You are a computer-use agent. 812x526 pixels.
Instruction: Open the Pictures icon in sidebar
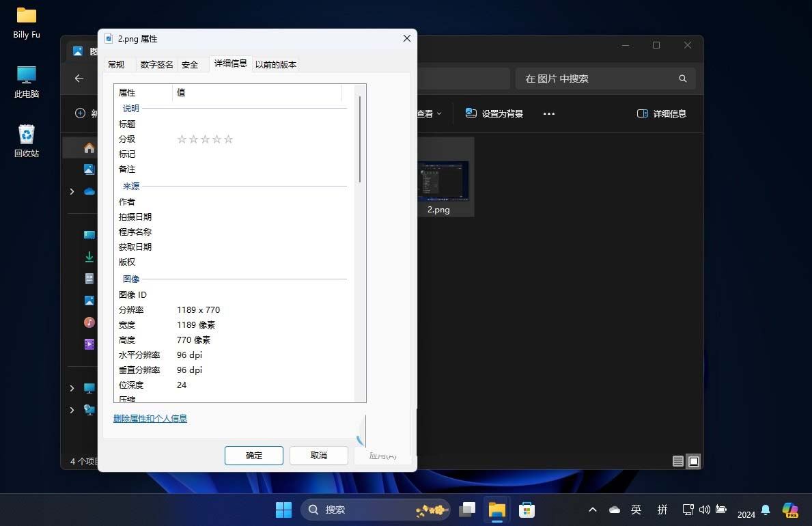pos(89,301)
